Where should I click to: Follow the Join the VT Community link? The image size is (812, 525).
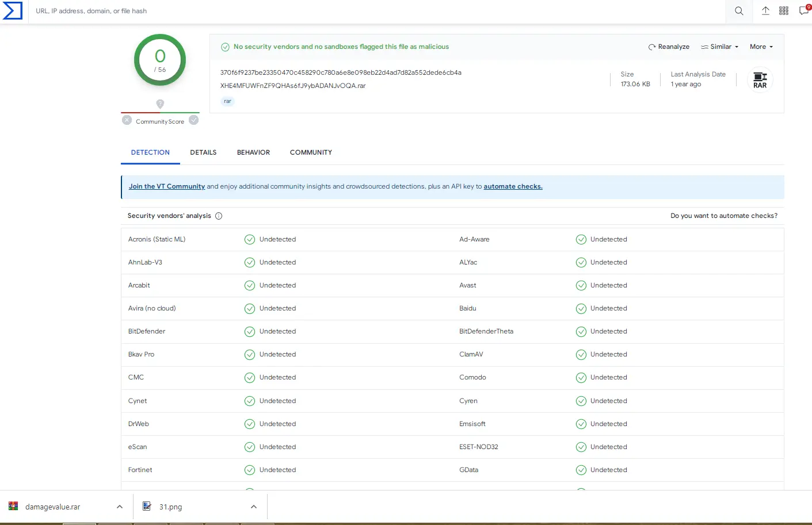click(167, 186)
